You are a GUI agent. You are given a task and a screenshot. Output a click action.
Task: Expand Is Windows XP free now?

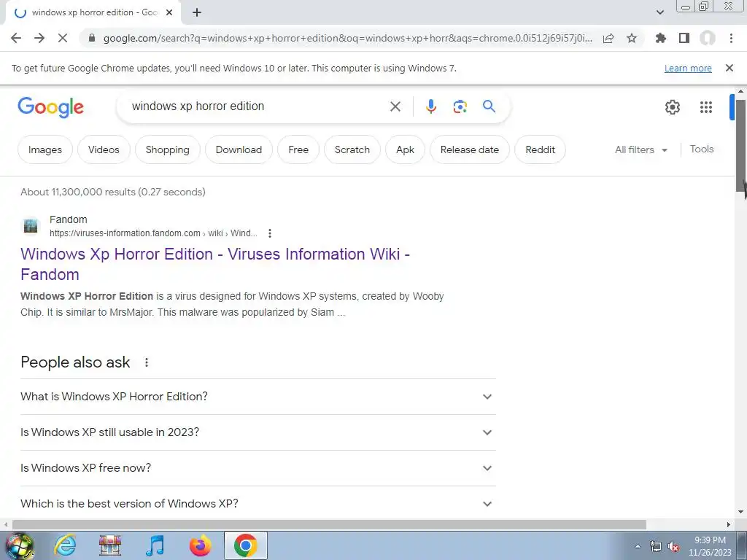pos(258,468)
